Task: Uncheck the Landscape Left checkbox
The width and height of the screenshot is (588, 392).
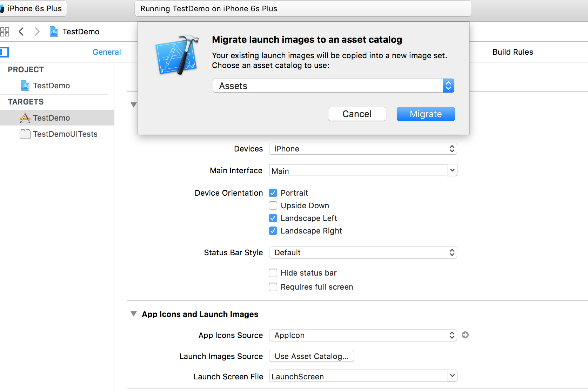Action: pos(273,218)
